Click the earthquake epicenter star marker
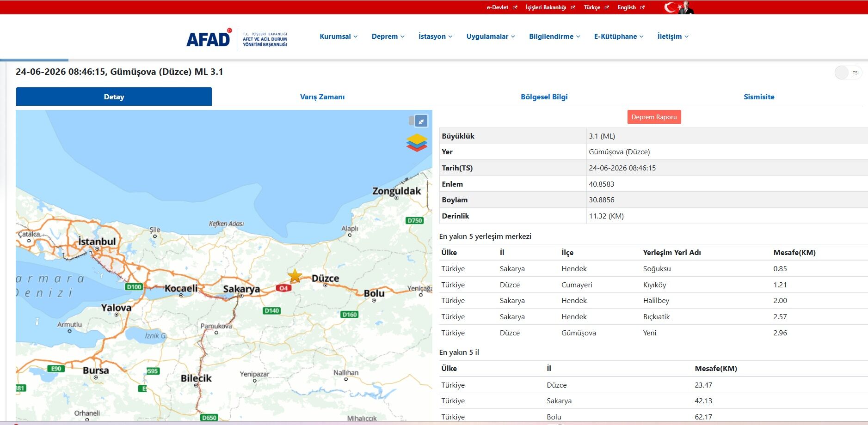868x425 pixels. pyautogui.click(x=295, y=276)
